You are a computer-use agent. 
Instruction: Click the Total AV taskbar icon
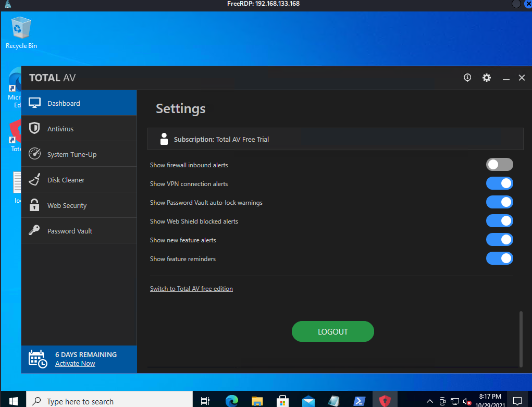point(385,401)
